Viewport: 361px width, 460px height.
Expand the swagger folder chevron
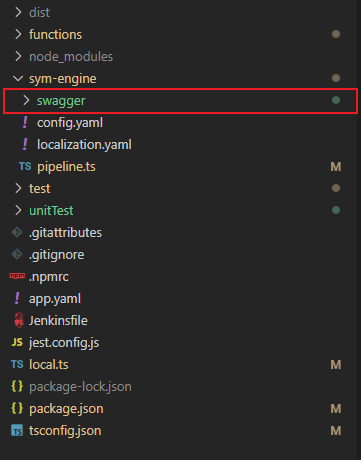pyautogui.click(x=26, y=100)
